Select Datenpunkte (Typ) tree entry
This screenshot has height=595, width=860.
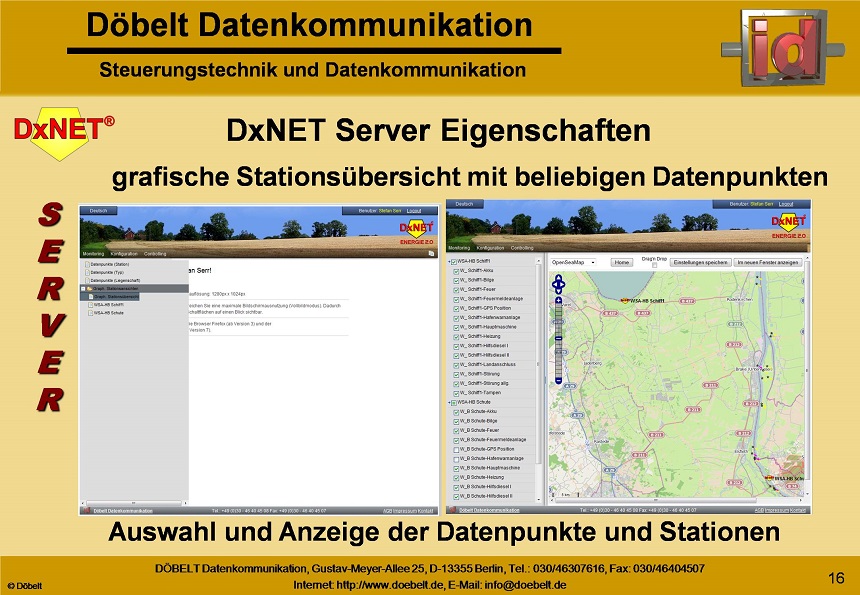click(x=107, y=273)
